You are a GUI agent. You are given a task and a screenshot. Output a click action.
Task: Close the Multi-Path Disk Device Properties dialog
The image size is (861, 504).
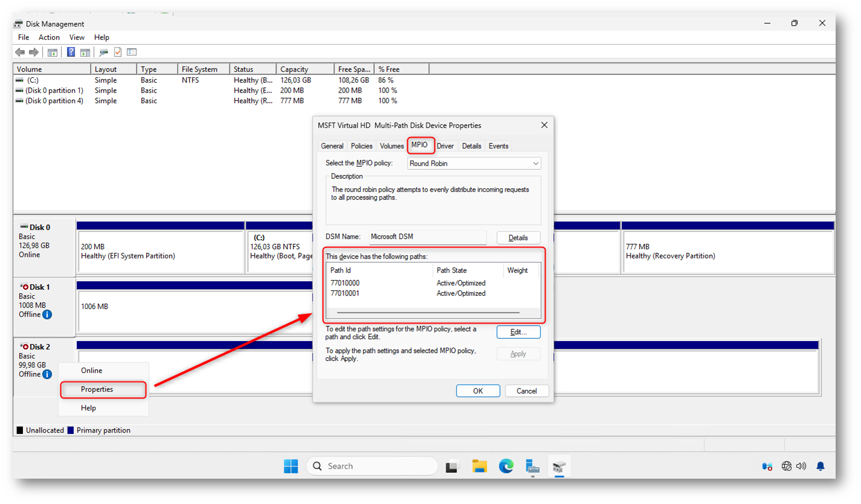tap(544, 125)
